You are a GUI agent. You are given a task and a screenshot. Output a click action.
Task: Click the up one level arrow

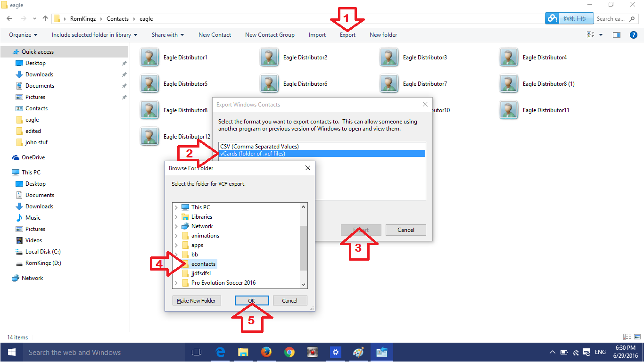click(45, 18)
